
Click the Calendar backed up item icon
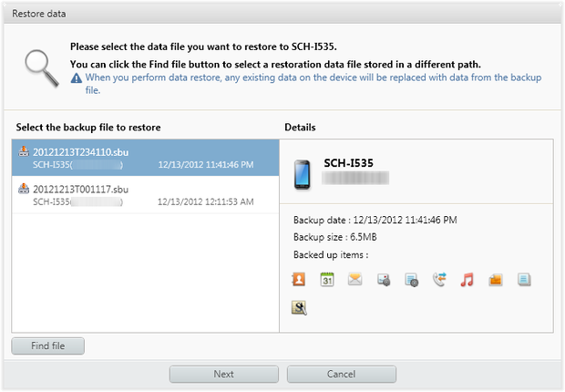pos(327,280)
